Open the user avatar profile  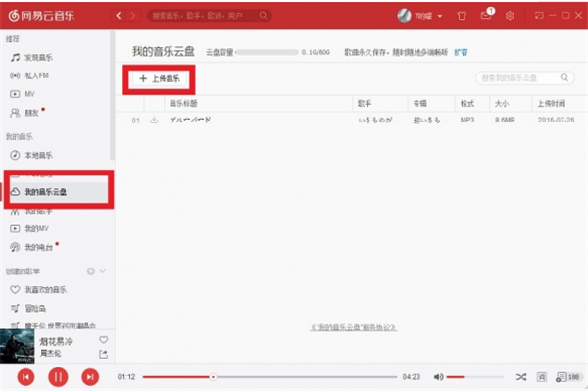click(x=404, y=16)
